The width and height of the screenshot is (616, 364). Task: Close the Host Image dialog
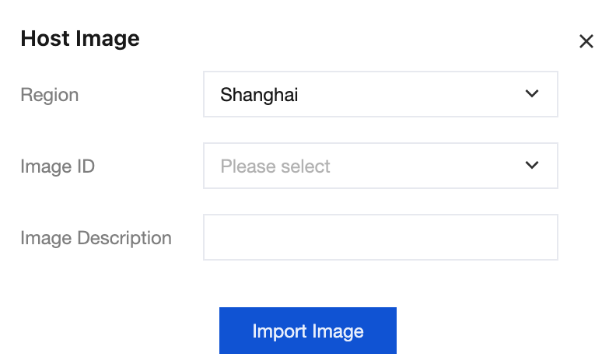pyautogui.click(x=586, y=41)
